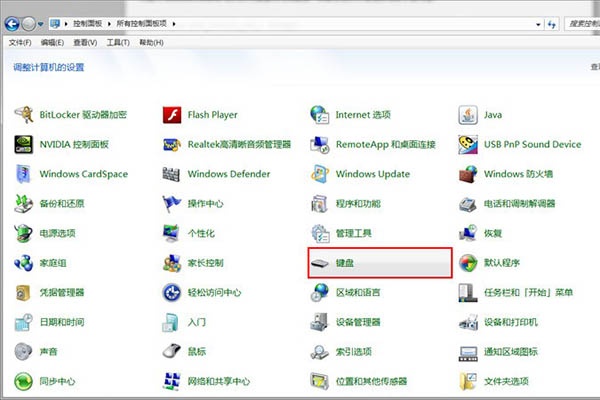Open the RemoteApp 和桌面连接 icon

[320, 145]
